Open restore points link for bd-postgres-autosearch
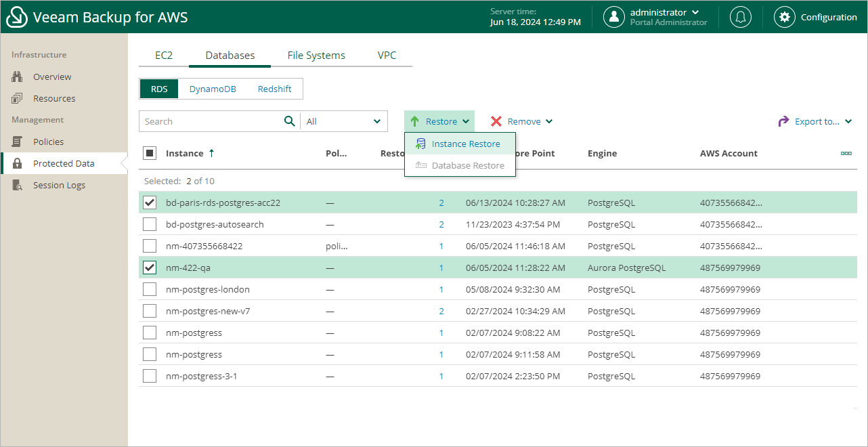Screen dimensions: 868x447 (x=441, y=224)
